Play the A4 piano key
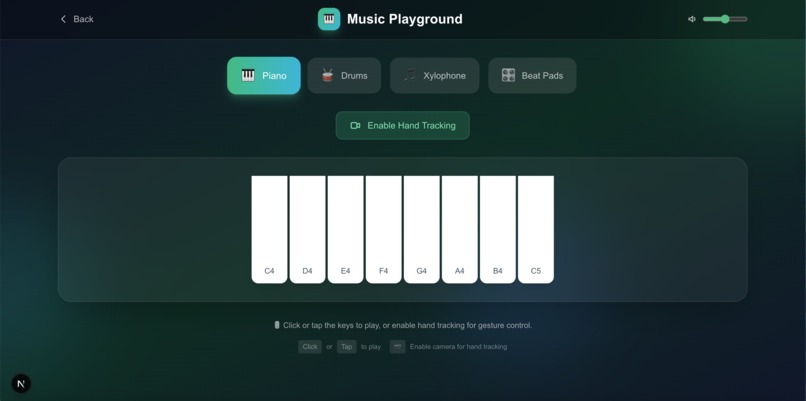 pos(460,229)
